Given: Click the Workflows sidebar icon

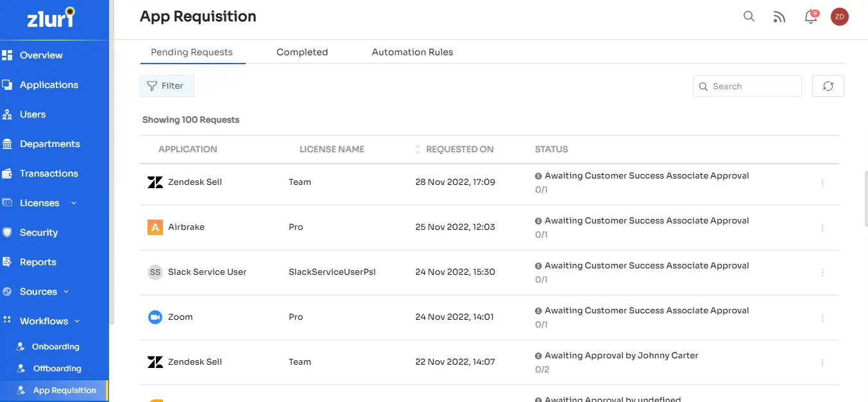Looking at the screenshot, I should click(8, 320).
